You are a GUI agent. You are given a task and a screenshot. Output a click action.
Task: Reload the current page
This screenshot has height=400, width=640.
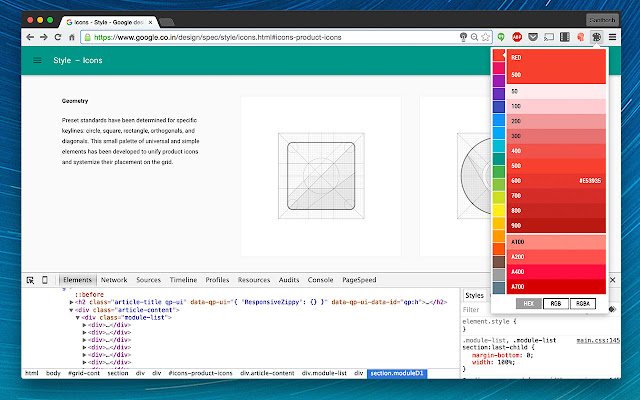click(56, 37)
